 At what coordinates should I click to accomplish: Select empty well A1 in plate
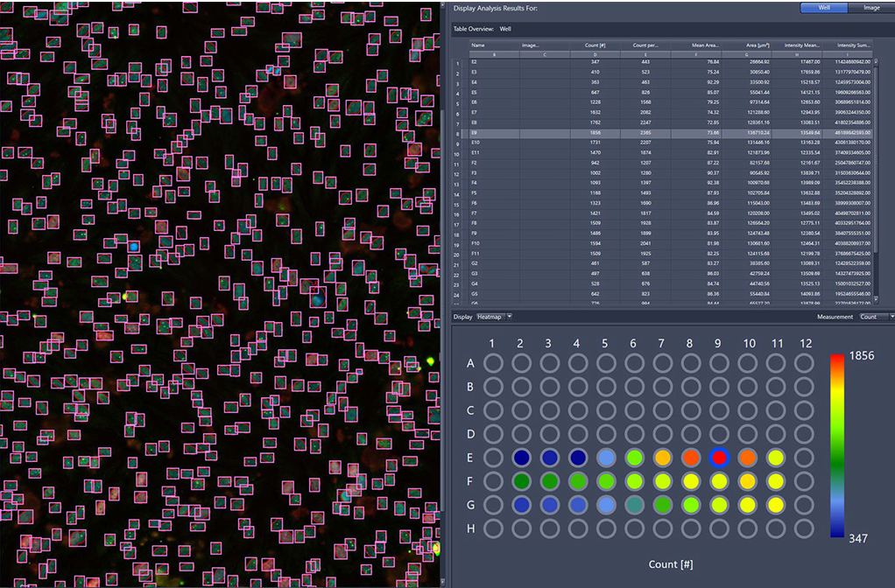tap(493, 363)
